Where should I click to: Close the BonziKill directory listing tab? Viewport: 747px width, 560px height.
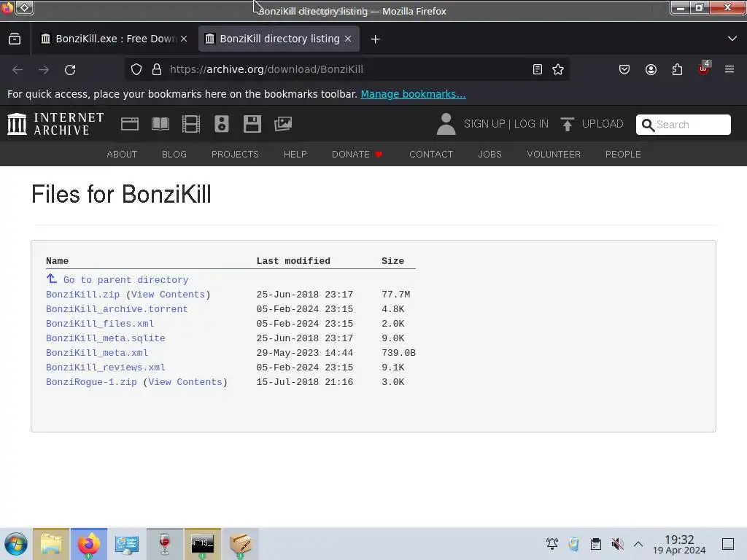348,39
